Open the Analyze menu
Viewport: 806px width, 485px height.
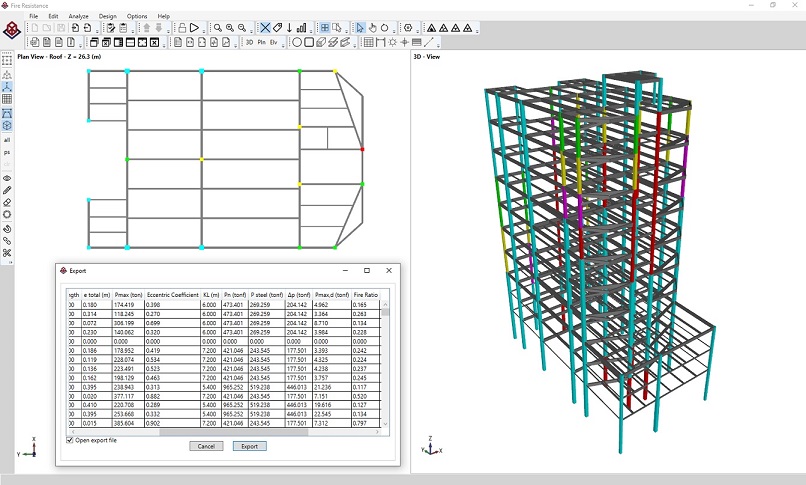coord(78,16)
